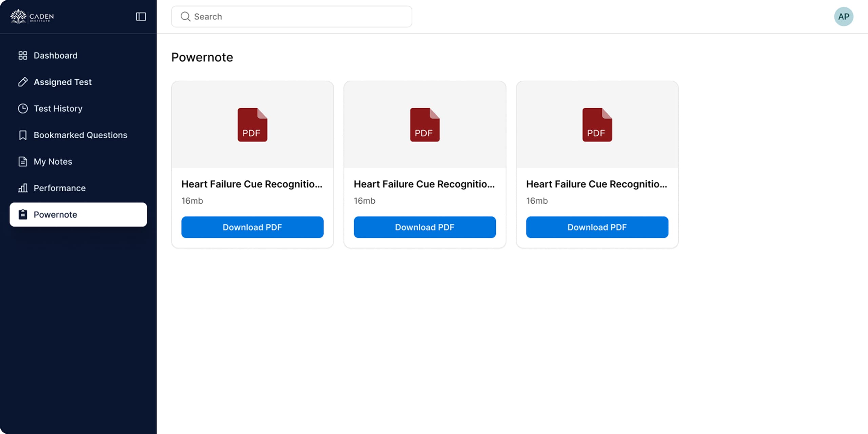Click the 16mb size on third card
Screen dimensions: 868x434
pyautogui.click(x=537, y=201)
